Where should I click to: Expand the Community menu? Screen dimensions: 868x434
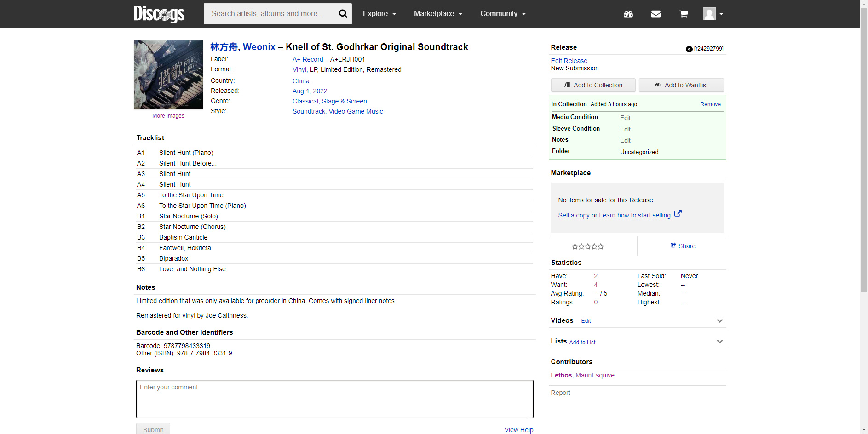tap(503, 14)
